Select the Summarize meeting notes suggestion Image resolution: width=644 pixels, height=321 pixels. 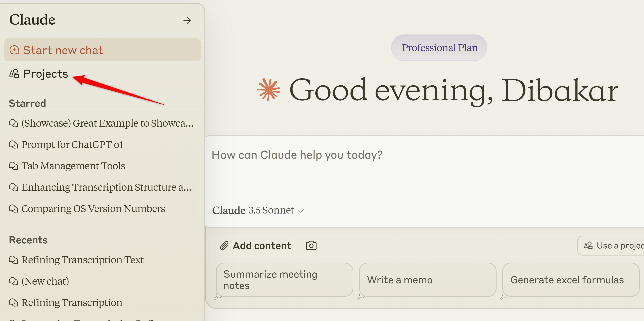click(x=284, y=280)
